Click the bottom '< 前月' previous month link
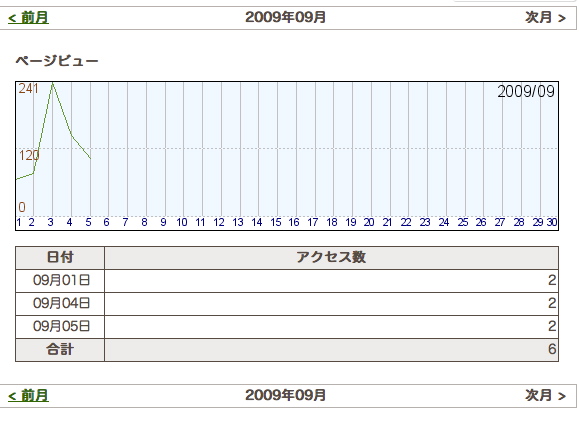This screenshot has height=429, width=579. pyautogui.click(x=28, y=395)
